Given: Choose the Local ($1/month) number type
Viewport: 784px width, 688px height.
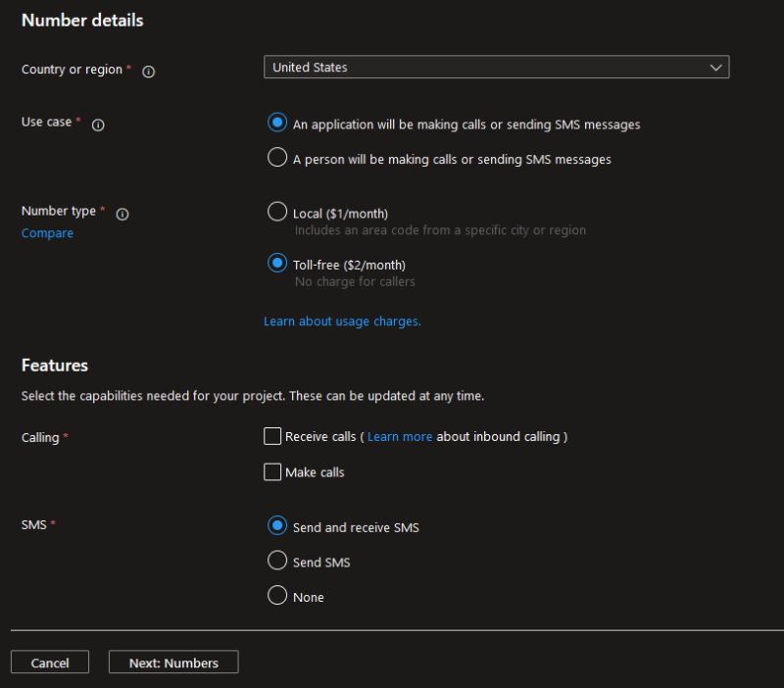Looking at the screenshot, I should point(277,211).
